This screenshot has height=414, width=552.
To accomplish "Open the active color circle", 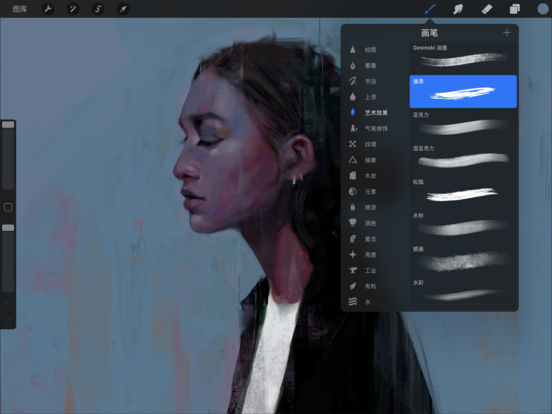I will click(x=543, y=9).
